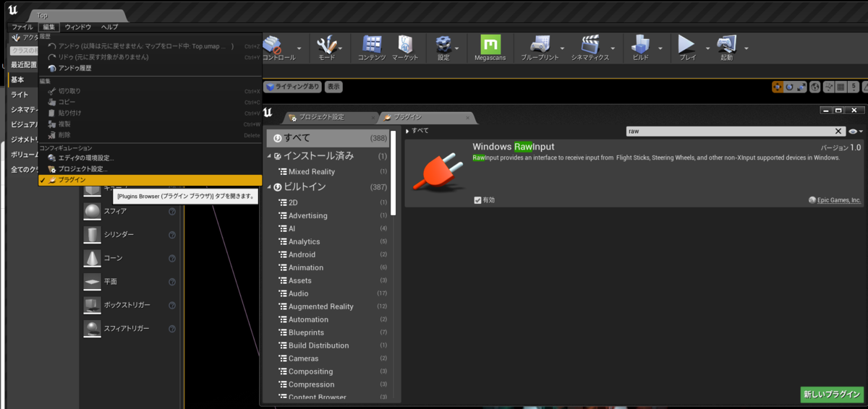The image size is (868, 409).
Task: Click the Show (表示) viewport button
Action: point(333,87)
